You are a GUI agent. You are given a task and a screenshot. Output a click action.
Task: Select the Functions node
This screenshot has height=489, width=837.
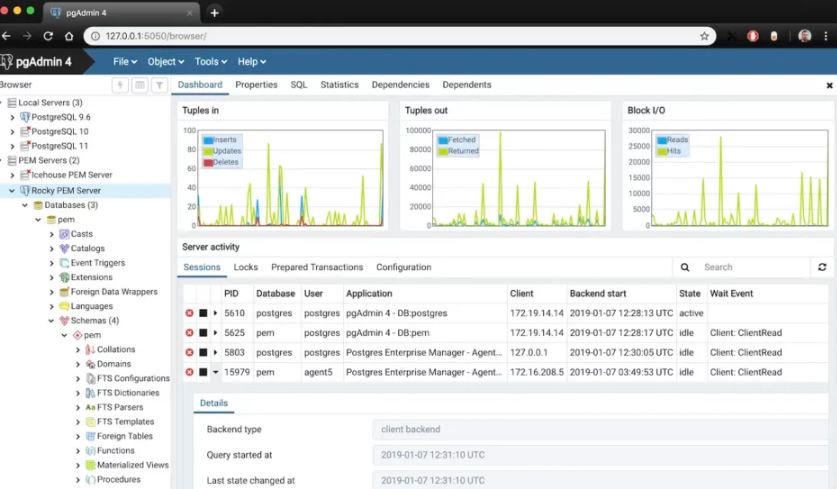pos(116,451)
